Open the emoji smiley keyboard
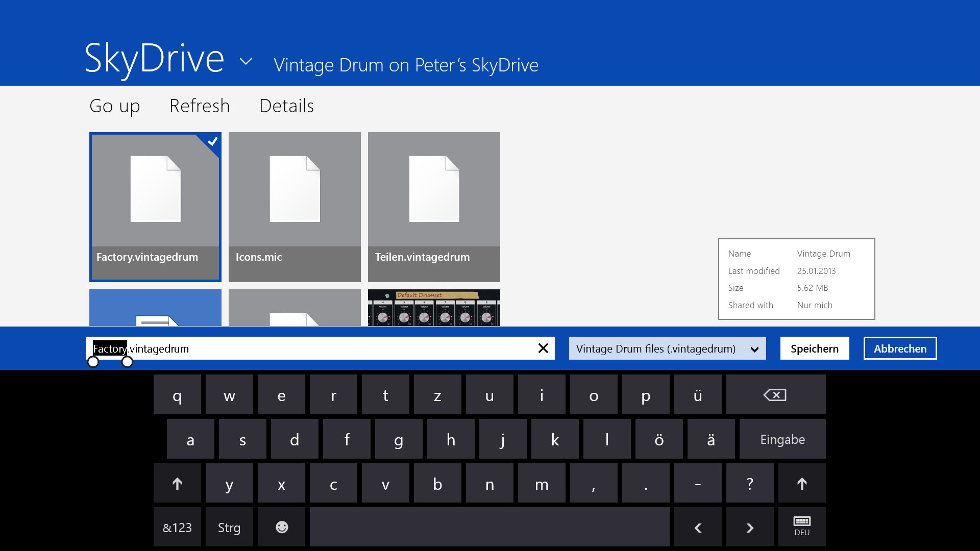Image resolution: width=980 pixels, height=551 pixels. point(281,527)
